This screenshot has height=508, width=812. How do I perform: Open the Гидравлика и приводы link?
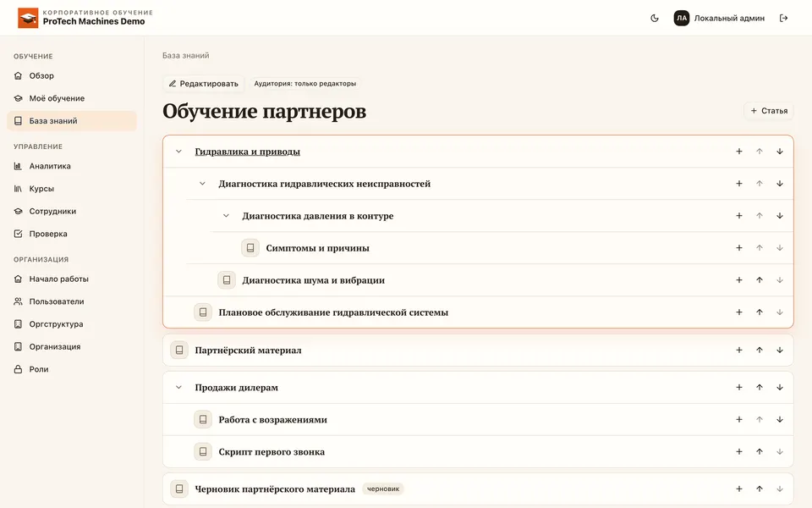pyautogui.click(x=247, y=152)
